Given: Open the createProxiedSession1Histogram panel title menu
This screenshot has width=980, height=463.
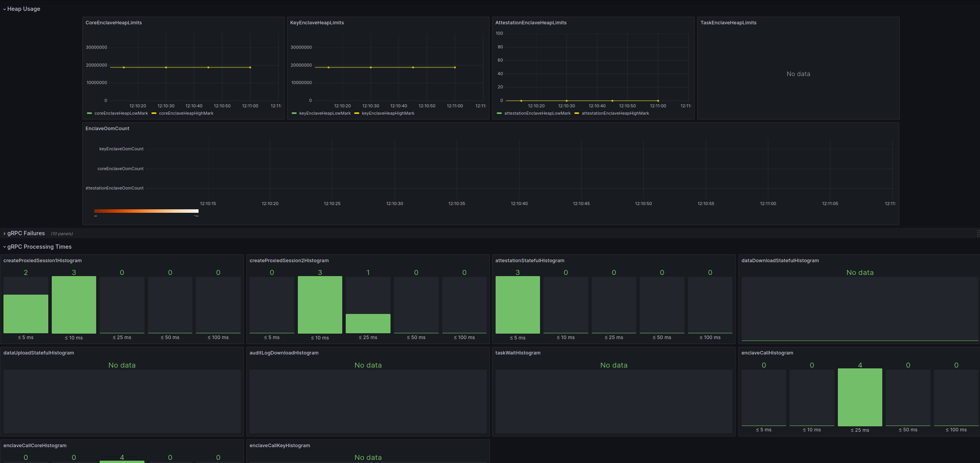Looking at the screenshot, I should tap(42, 261).
